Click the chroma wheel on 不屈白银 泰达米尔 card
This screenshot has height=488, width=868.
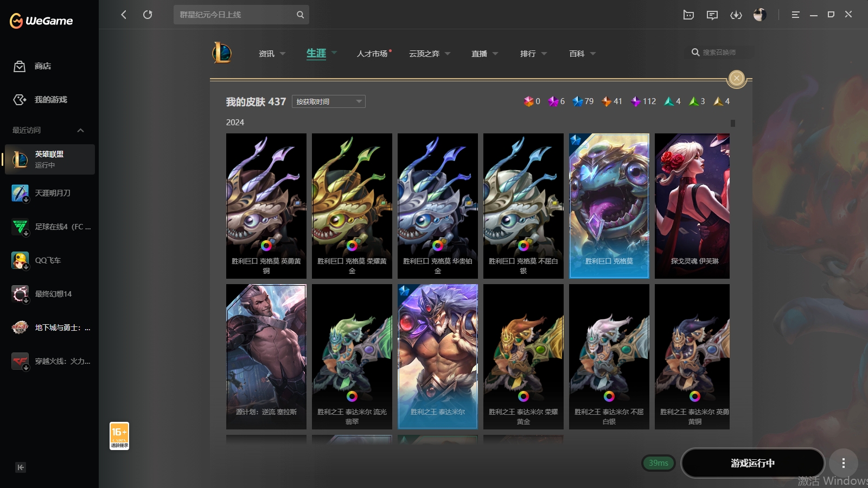tap(609, 396)
